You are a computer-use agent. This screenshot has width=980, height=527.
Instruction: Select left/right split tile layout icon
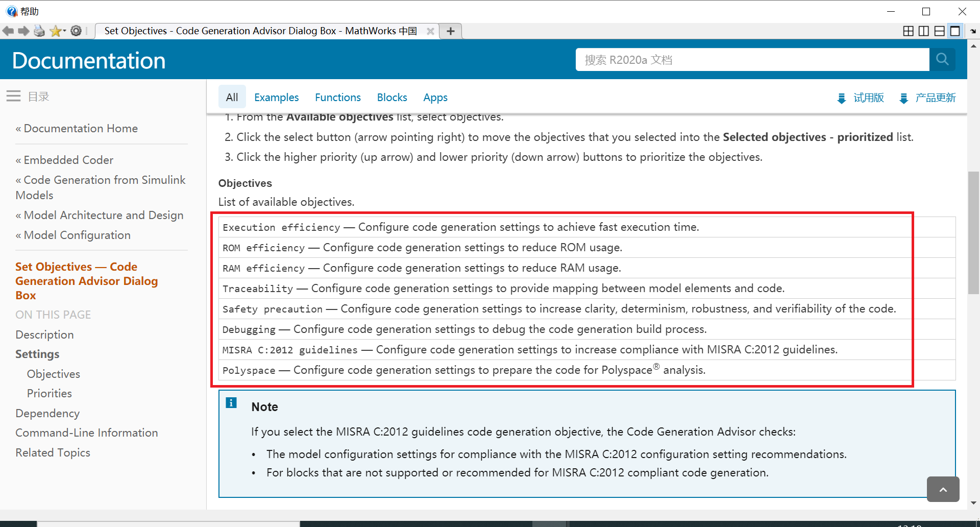click(924, 31)
